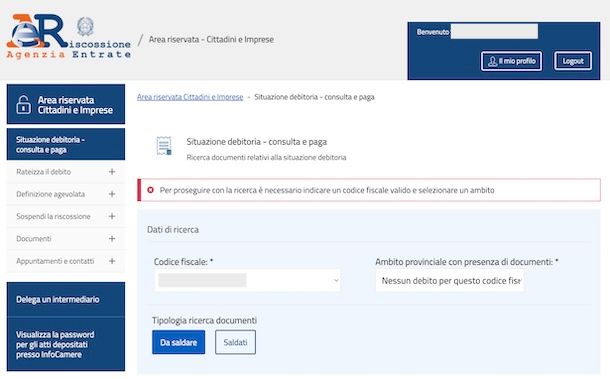Click the Italian Republic emblem icon

(85, 27)
